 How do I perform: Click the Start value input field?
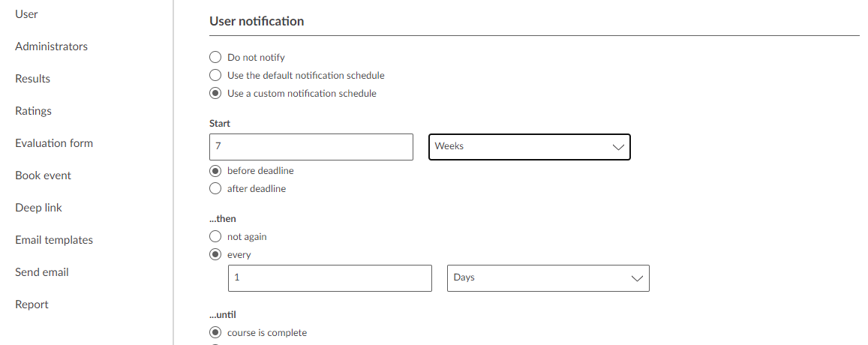[x=311, y=147]
